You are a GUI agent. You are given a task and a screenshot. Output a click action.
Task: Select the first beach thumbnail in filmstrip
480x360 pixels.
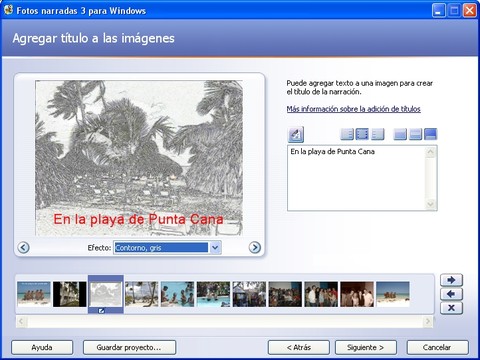34,294
